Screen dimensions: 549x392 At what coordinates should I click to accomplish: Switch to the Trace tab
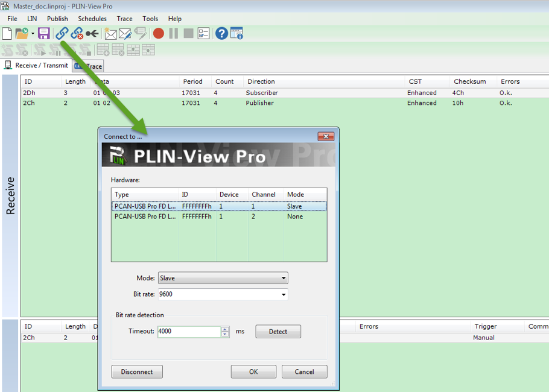point(88,66)
